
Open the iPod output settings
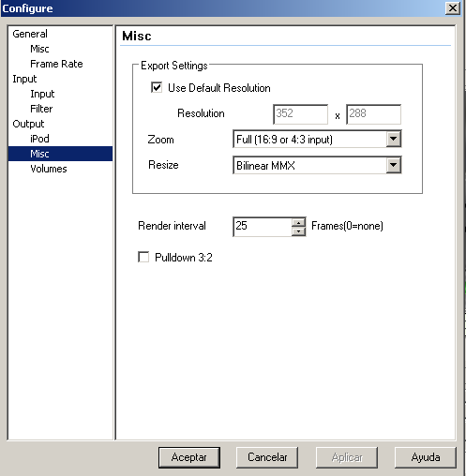click(x=39, y=139)
